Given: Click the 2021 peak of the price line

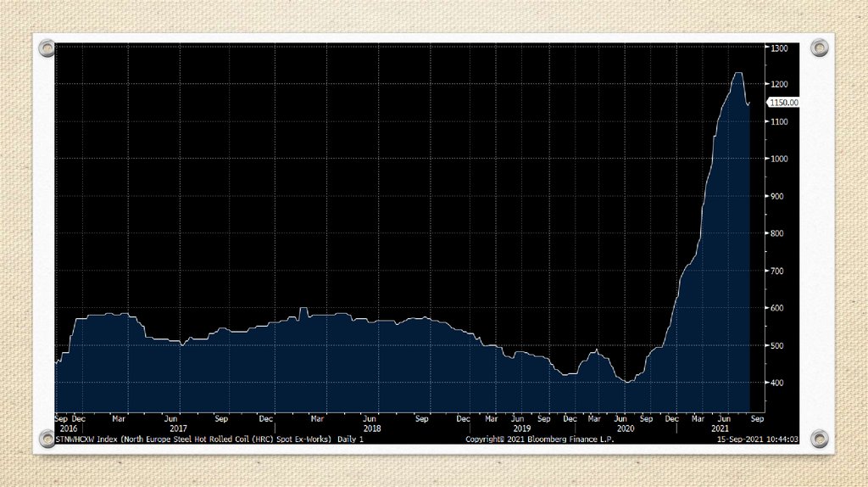Looking at the screenshot, I should (738, 73).
